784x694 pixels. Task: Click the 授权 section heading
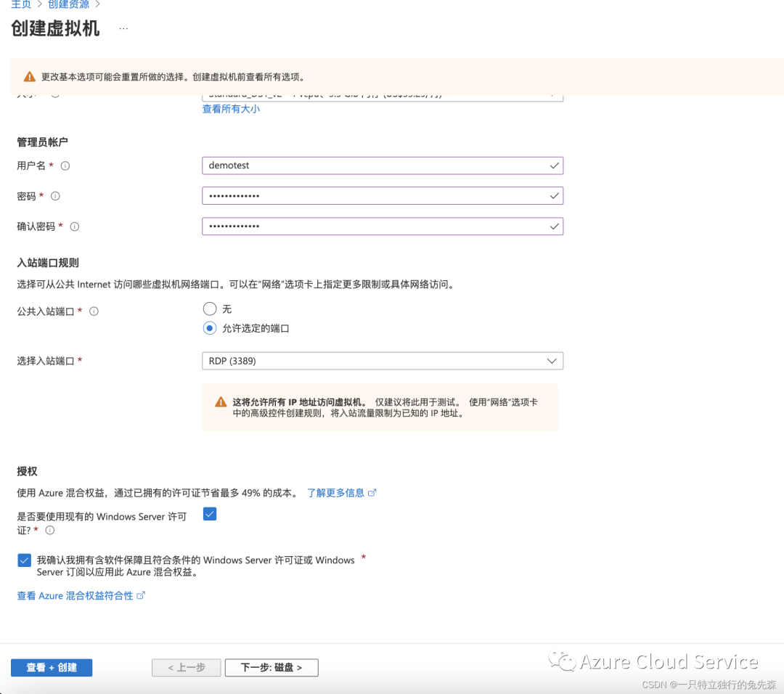pyautogui.click(x=27, y=472)
